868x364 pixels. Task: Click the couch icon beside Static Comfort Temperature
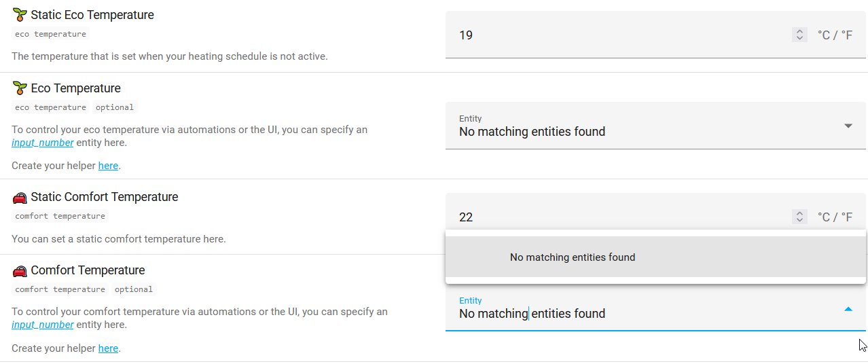tap(20, 197)
